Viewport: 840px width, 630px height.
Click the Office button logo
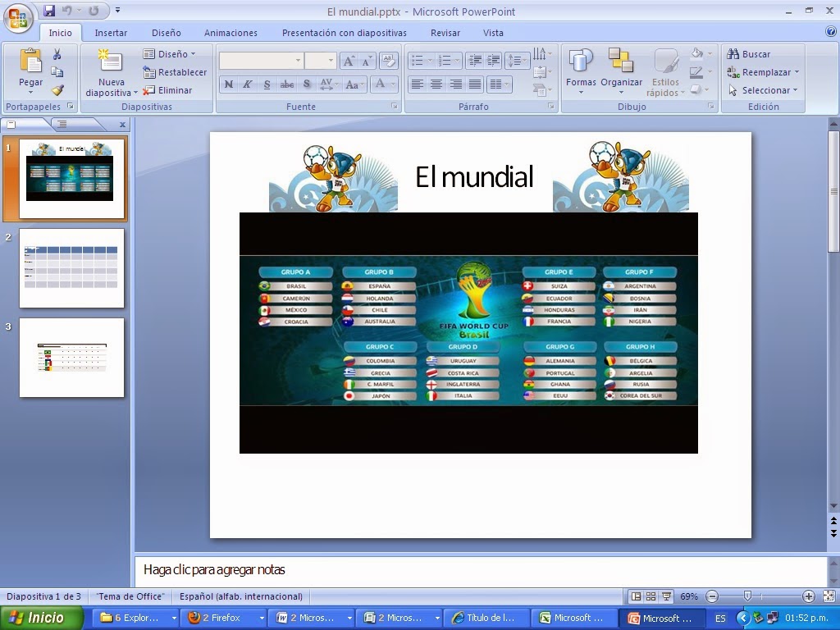(x=18, y=18)
